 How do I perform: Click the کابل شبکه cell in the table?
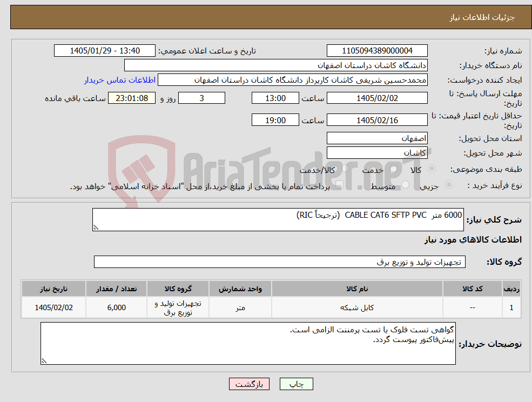pos(357,307)
